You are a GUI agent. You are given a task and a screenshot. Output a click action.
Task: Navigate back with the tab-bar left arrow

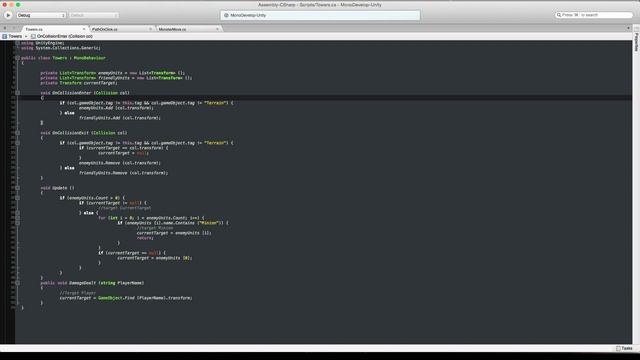pyautogui.click(x=5, y=28)
